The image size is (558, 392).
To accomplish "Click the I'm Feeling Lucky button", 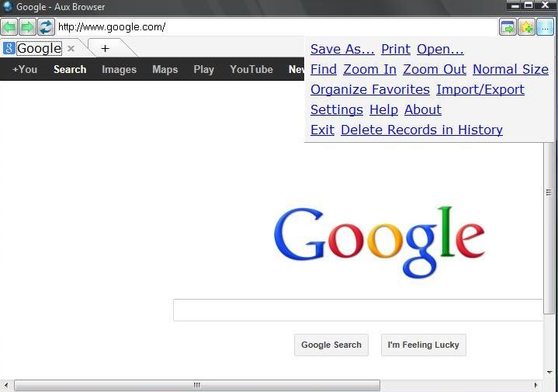I will [424, 345].
